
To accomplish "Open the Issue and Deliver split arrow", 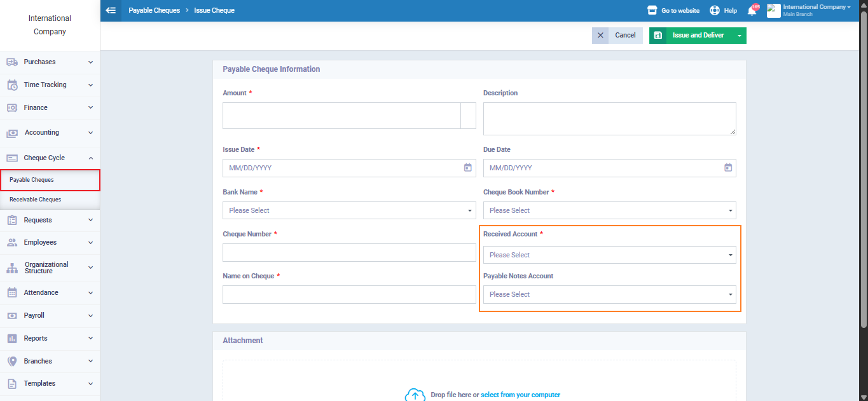I will tap(739, 36).
